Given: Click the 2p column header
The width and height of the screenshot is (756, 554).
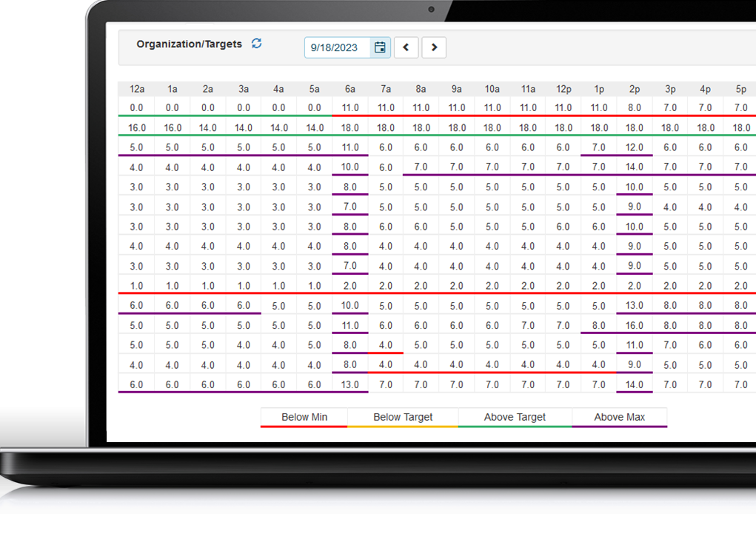Looking at the screenshot, I should tap(635, 89).
